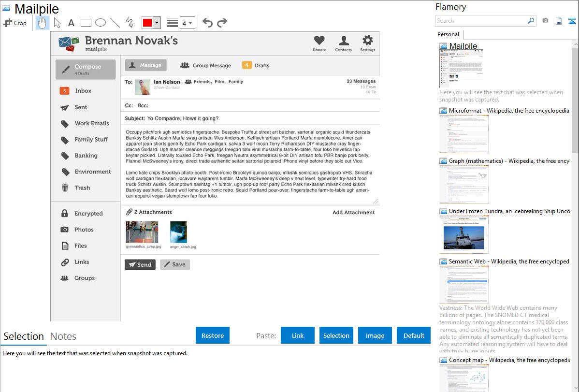
Task: Click the collapse-to-top arrow icon
Action: 572,21
